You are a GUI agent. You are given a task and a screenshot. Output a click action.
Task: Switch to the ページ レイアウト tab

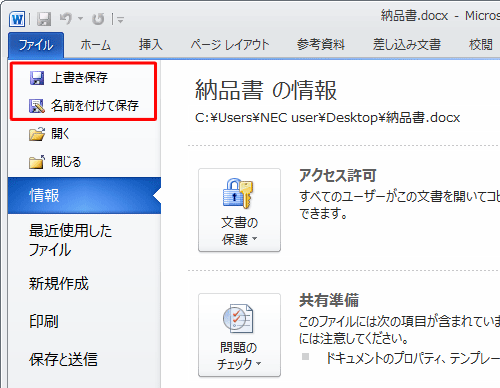point(230,45)
